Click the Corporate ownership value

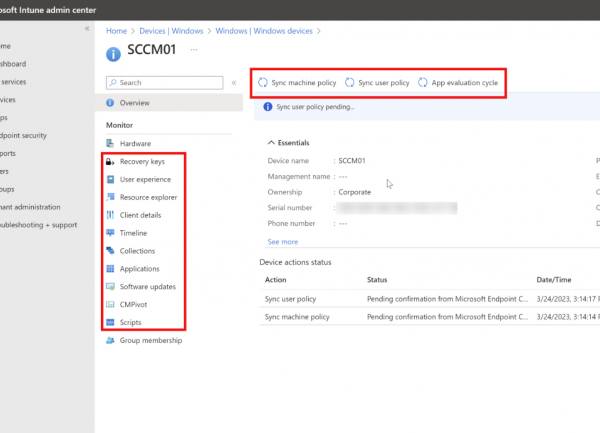click(x=355, y=192)
